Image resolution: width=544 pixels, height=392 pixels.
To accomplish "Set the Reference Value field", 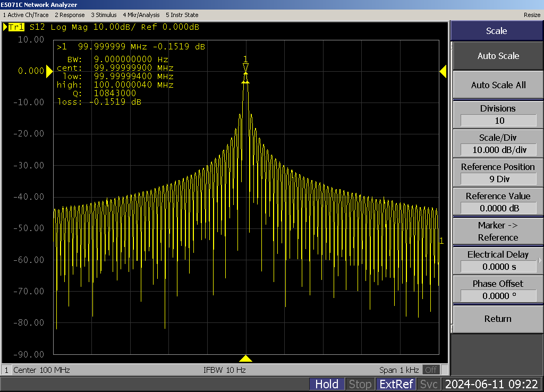I will (497, 208).
